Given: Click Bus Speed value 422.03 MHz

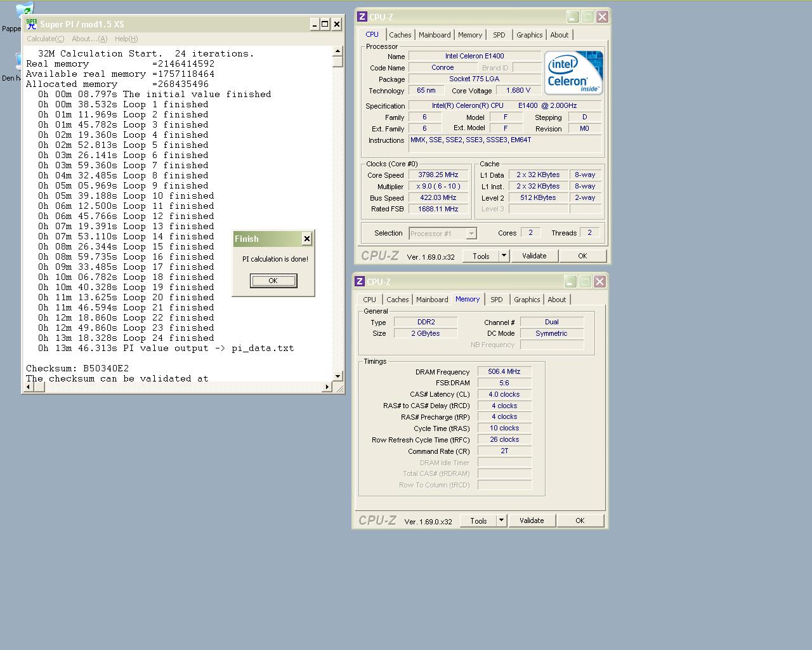Looking at the screenshot, I should coord(438,198).
